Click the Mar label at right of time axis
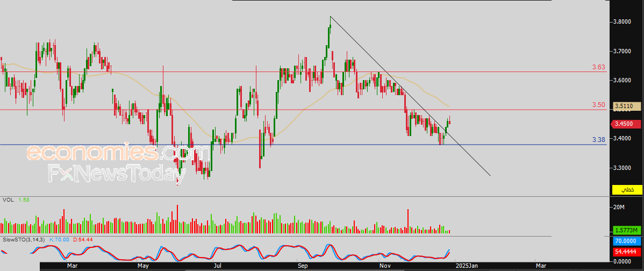 coord(540,266)
